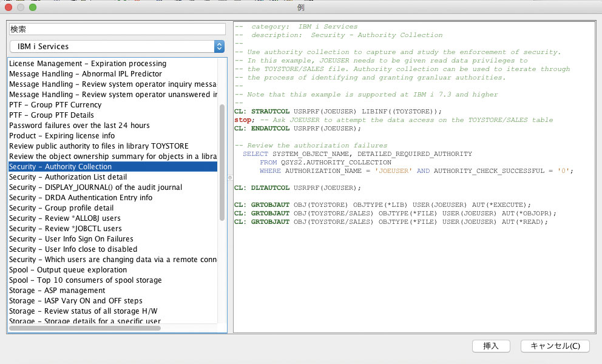Select Security – Authority Collection example

click(61, 166)
